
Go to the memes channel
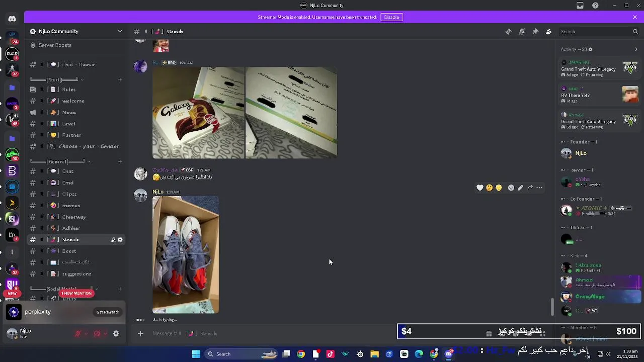[x=76, y=206]
